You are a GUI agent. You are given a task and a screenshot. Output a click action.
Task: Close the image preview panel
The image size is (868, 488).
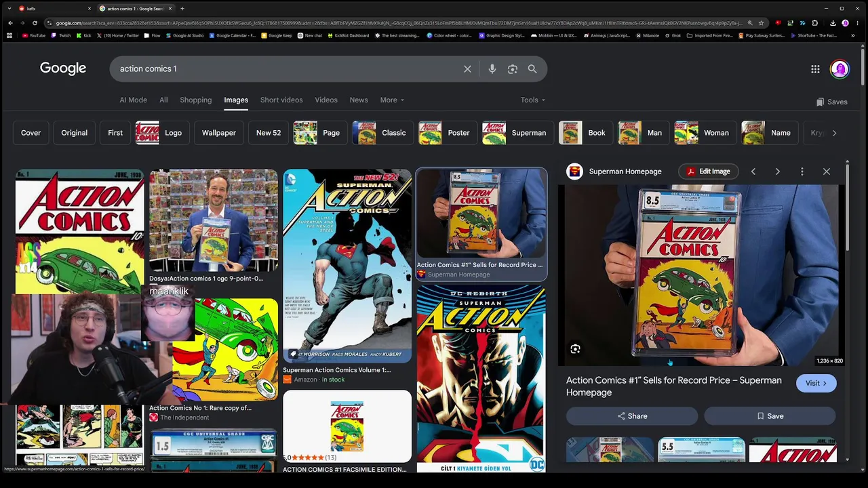tap(826, 171)
